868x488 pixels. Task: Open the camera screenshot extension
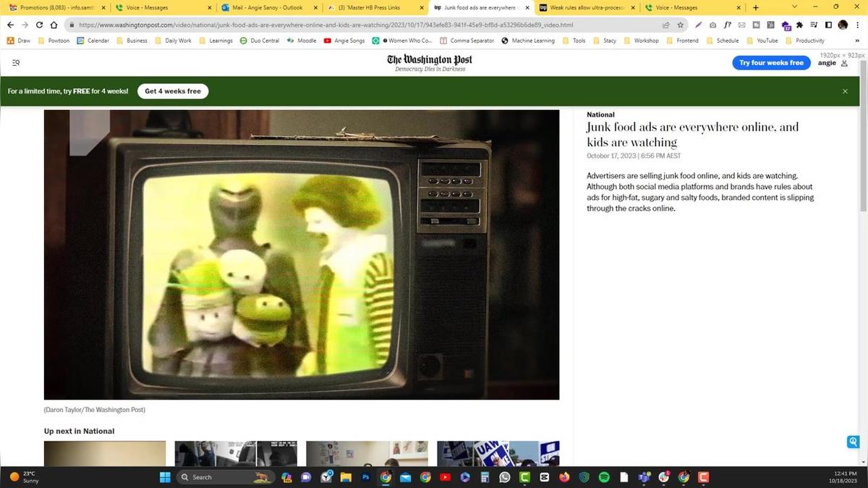pos(712,25)
